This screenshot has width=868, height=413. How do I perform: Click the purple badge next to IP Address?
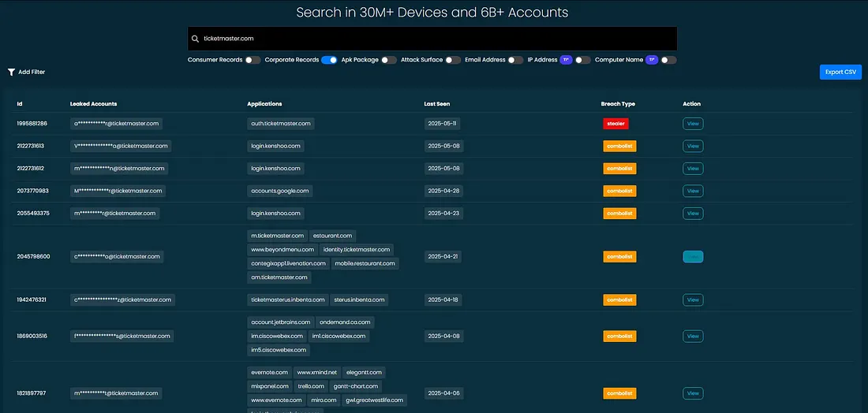[566, 60]
